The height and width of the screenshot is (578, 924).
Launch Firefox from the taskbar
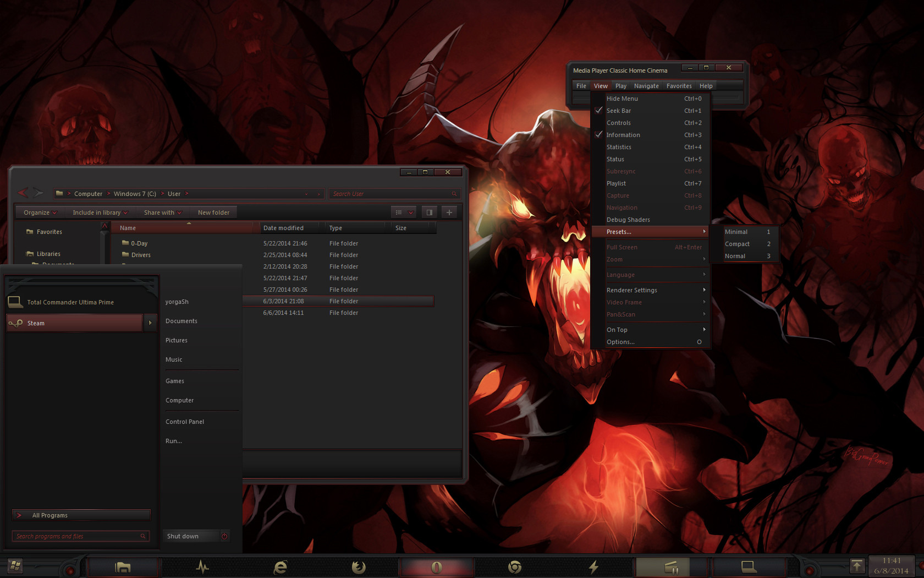tap(359, 566)
